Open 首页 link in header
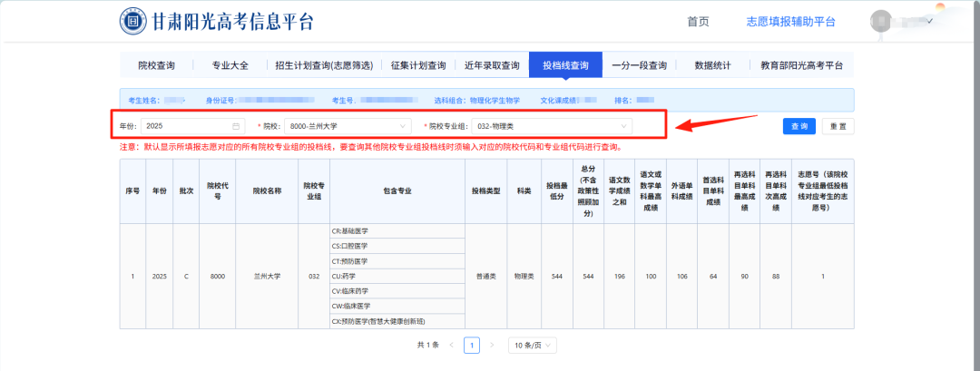This screenshot has height=371, width=980. point(698,22)
